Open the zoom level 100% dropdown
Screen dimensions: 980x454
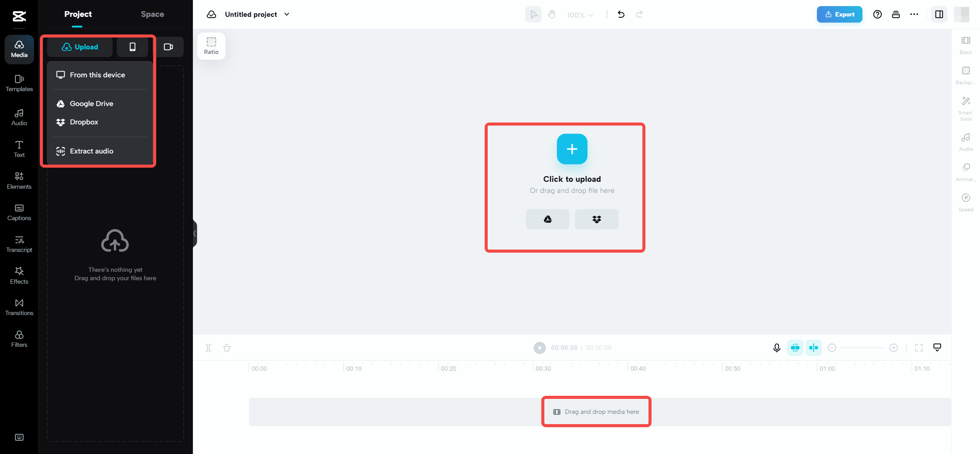pyautogui.click(x=580, y=14)
